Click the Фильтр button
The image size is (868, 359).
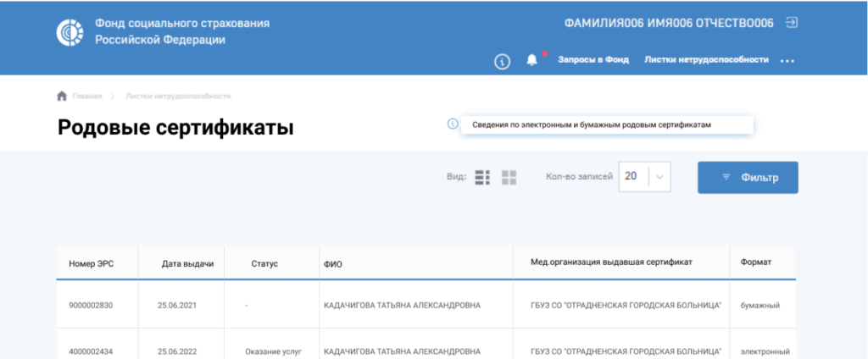coord(748,178)
